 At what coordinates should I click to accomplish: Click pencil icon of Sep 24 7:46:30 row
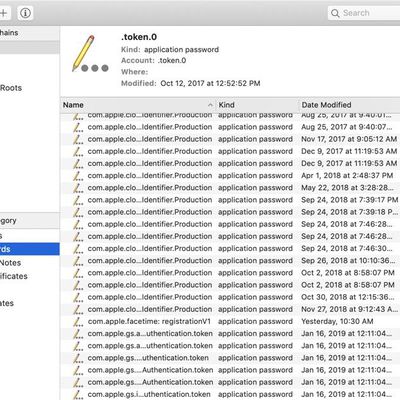tap(78, 249)
